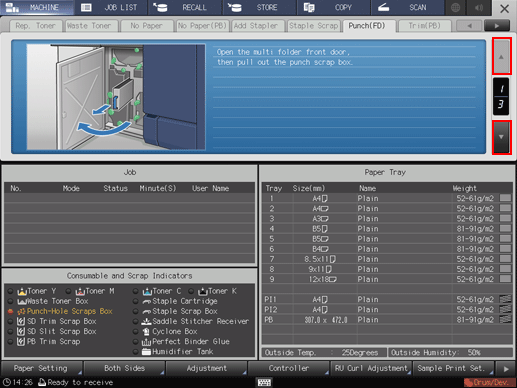Select the Tray 7 8.5x11 row
Image resolution: width=517 pixels, height=388 pixels.
click(388, 259)
